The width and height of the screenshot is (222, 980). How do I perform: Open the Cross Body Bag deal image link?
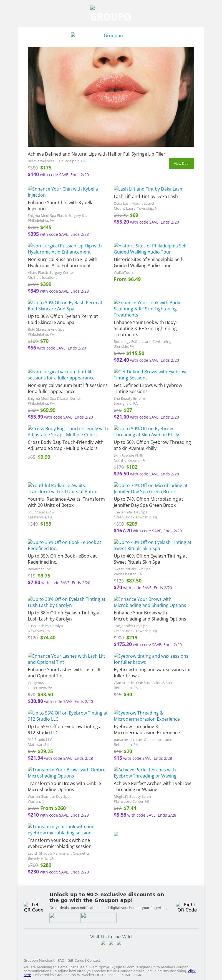pos(68,431)
